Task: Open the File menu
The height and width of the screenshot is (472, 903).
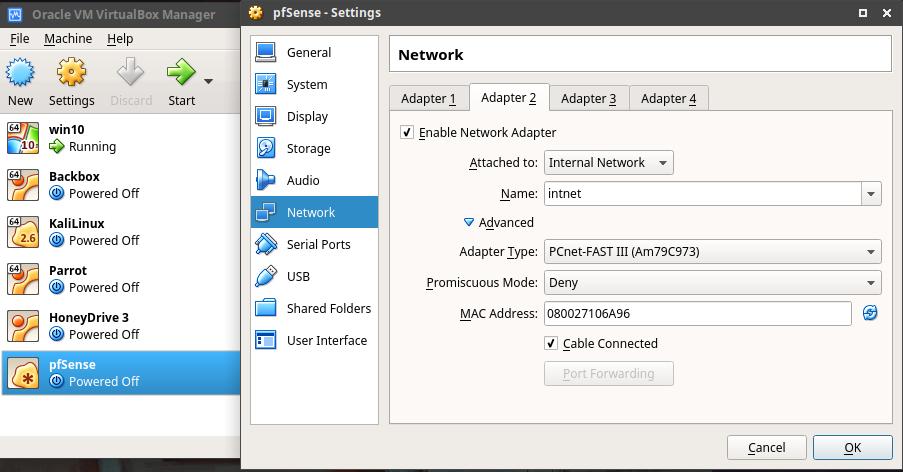Action: coord(20,39)
